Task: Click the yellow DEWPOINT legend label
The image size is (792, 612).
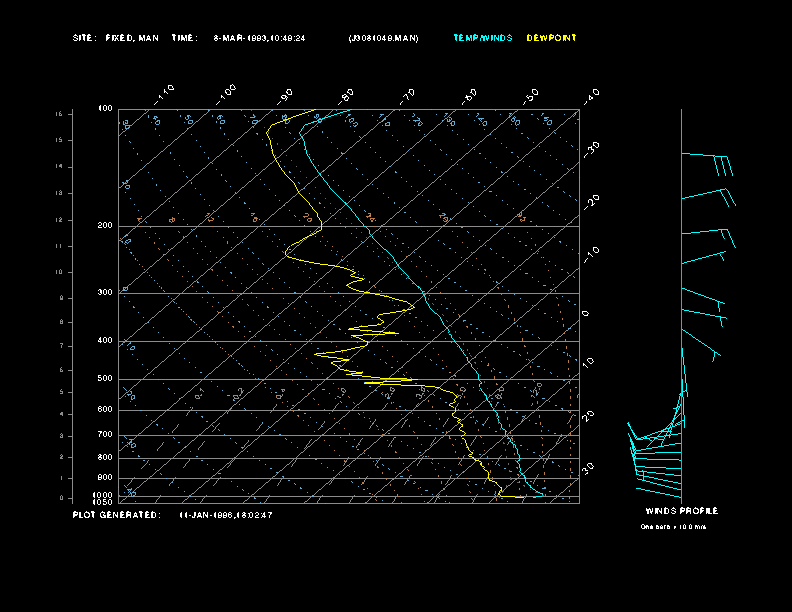Action: [551, 38]
